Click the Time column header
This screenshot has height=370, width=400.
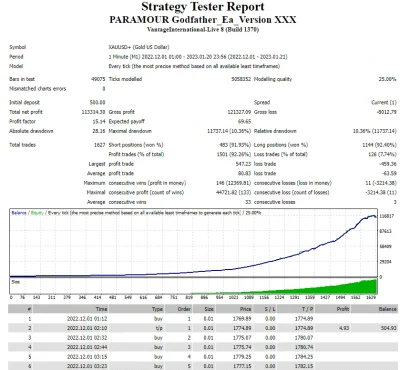coord(101,309)
